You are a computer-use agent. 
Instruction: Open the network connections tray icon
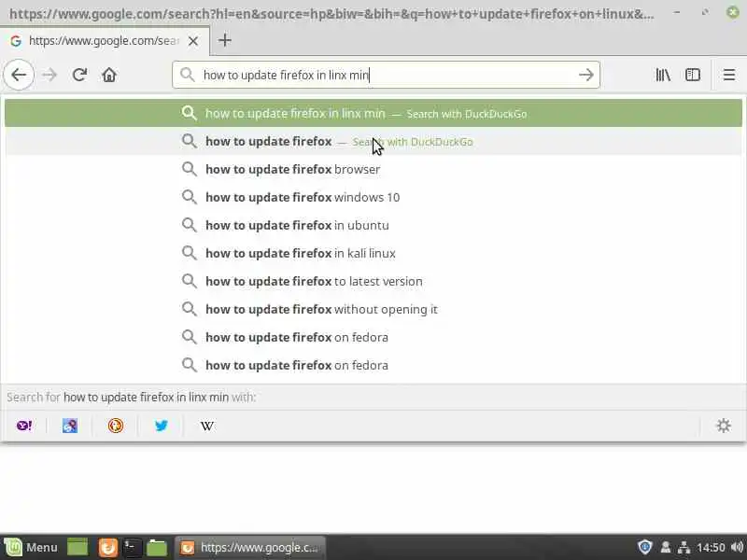(684, 547)
